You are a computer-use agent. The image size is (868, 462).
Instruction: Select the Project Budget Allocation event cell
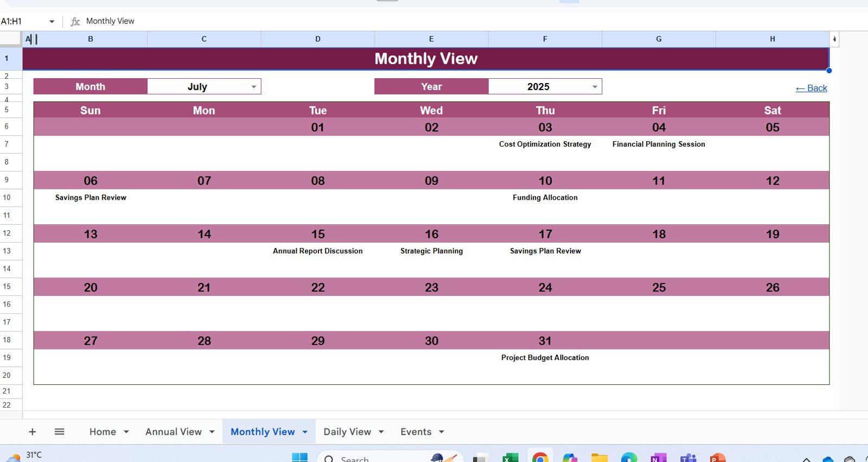point(545,358)
